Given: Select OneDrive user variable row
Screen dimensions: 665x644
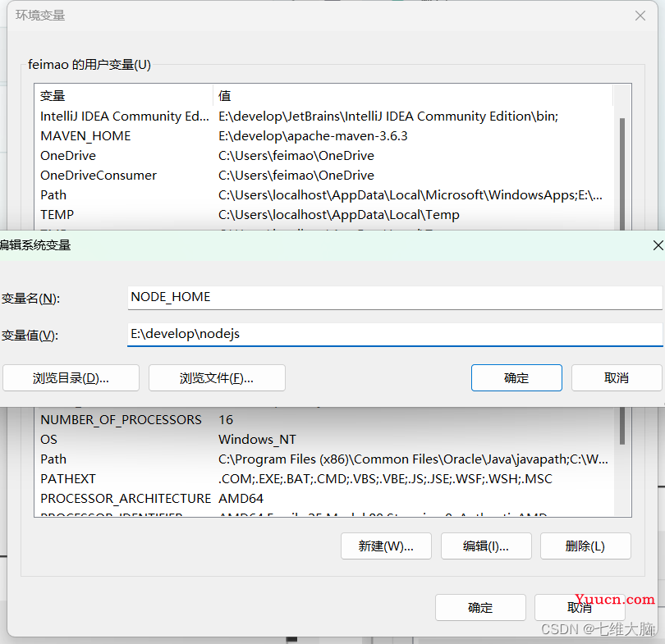Looking at the screenshot, I should (x=323, y=156).
